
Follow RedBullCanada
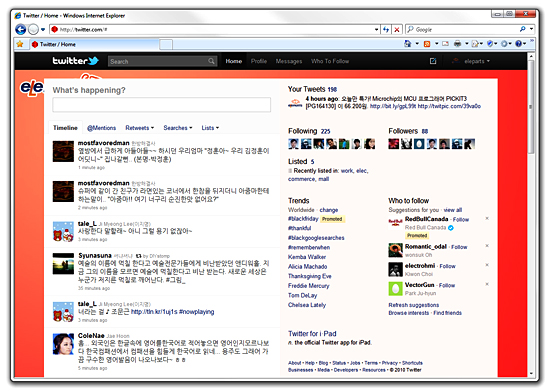pyautogui.click(x=461, y=219)
